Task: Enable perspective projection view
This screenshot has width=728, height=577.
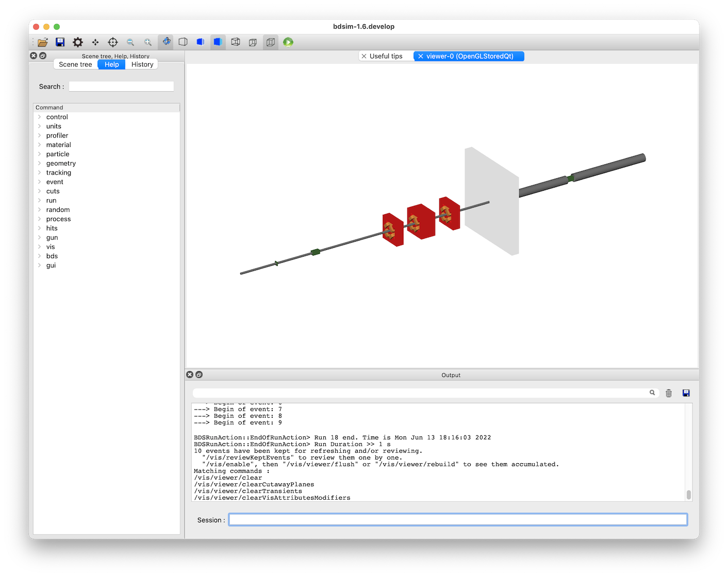Action: pyautogui.click(x=253, y=42)
